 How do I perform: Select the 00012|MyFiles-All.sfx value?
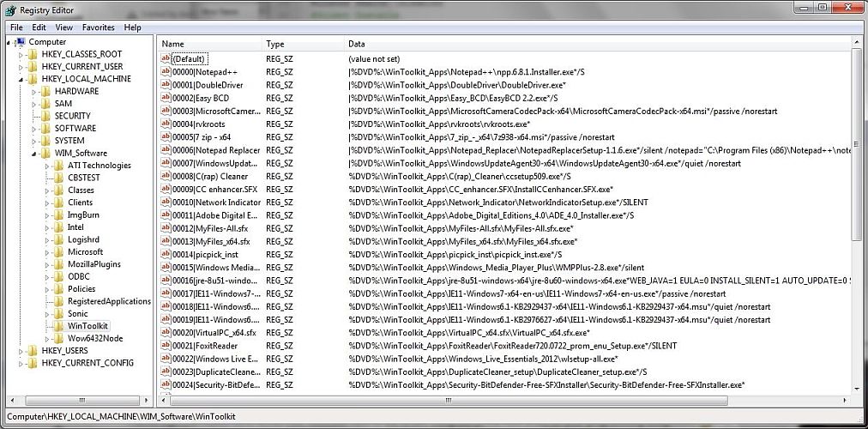[x=212, y=228]
